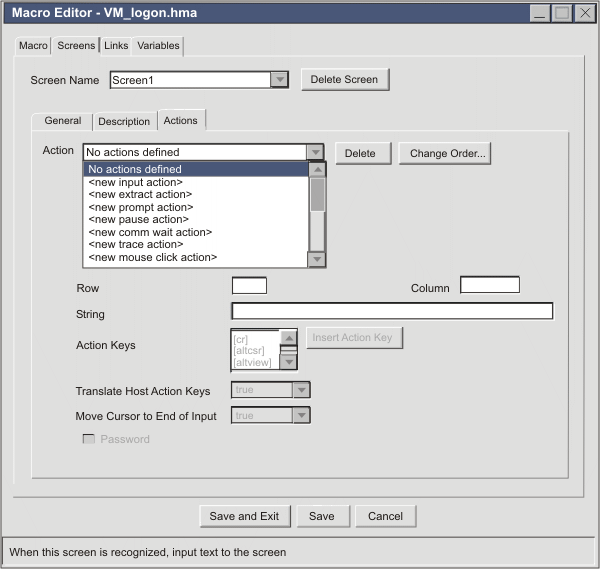Collapse the Action combo box arrow
600x569 pixels.
[315, 152]
